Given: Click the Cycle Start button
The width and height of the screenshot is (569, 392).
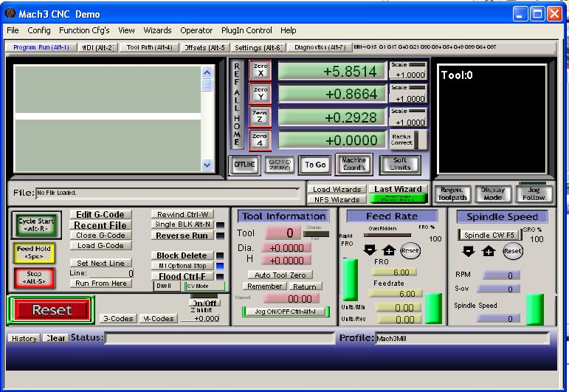Looking at the screenshot, I should pos(34,225).
